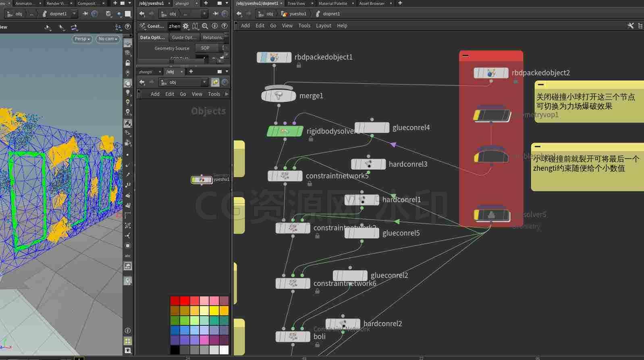Open viewport help question mark
644x360 pixels.
click(128, 27)
